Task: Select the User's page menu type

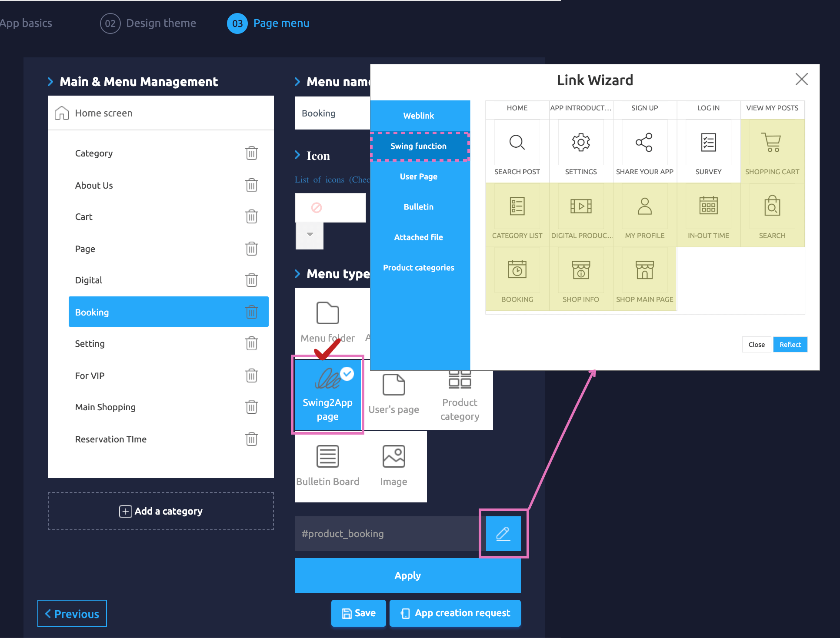Action: click(x=393, y=394)
